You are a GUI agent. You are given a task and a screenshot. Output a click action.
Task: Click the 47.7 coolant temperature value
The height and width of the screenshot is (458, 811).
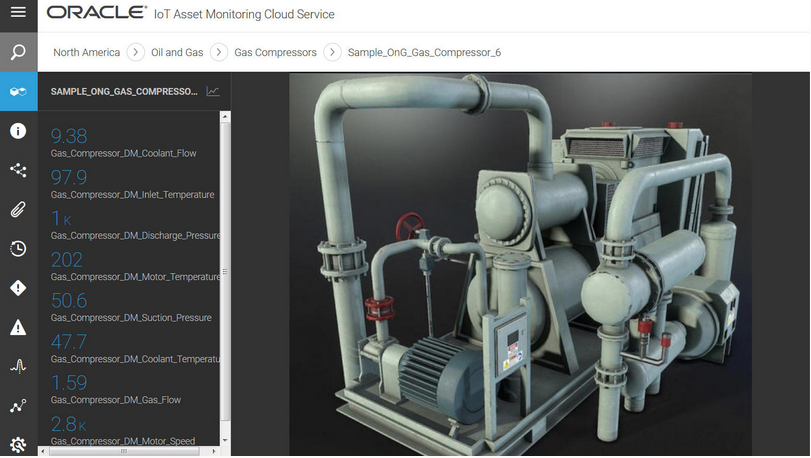(x=69, y=342)
